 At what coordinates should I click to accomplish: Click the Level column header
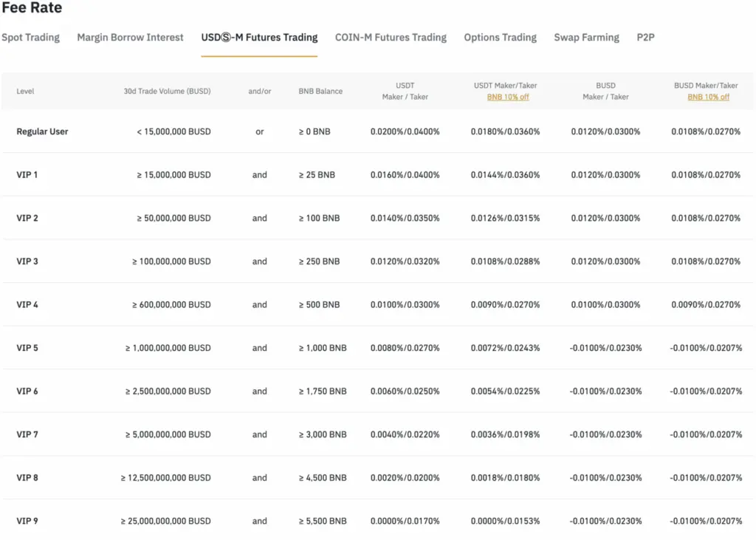25,91
